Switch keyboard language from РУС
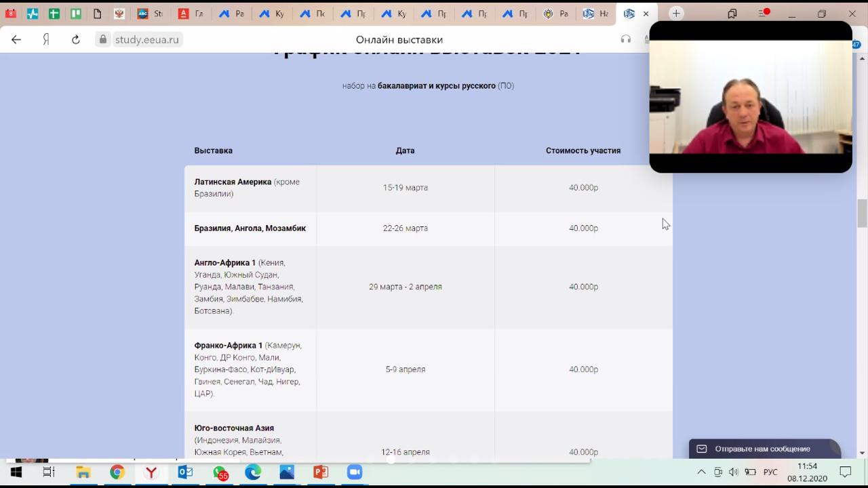This screenshot has height=488, width=868. click(x=770, y=472)
